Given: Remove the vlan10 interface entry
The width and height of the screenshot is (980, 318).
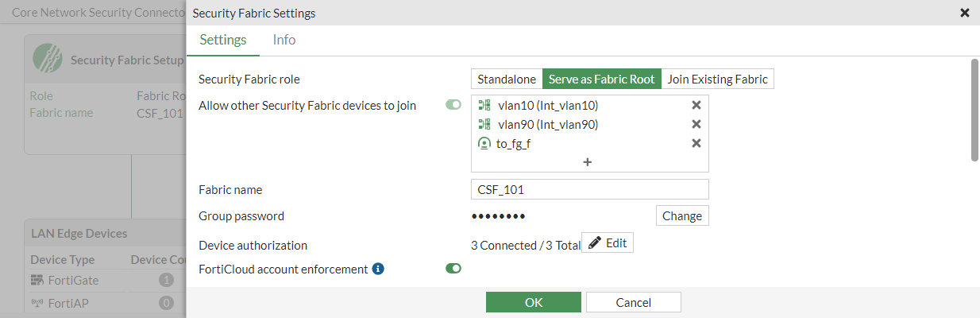Looking at the screenshot, I should tap(696, 105).
